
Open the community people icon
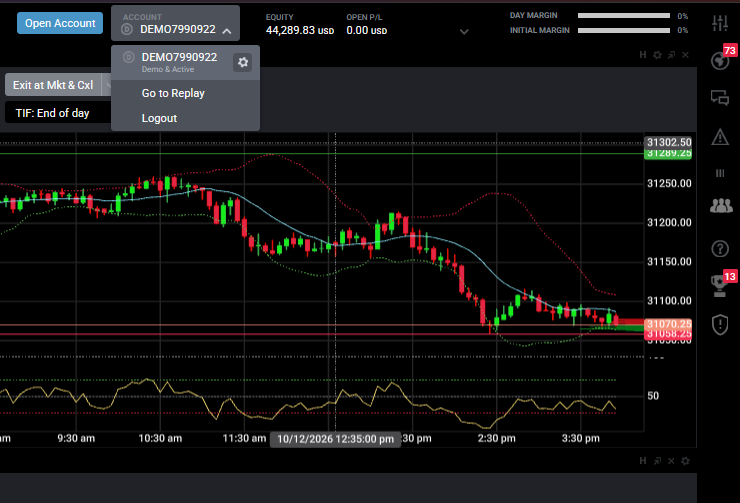point(721,205)
